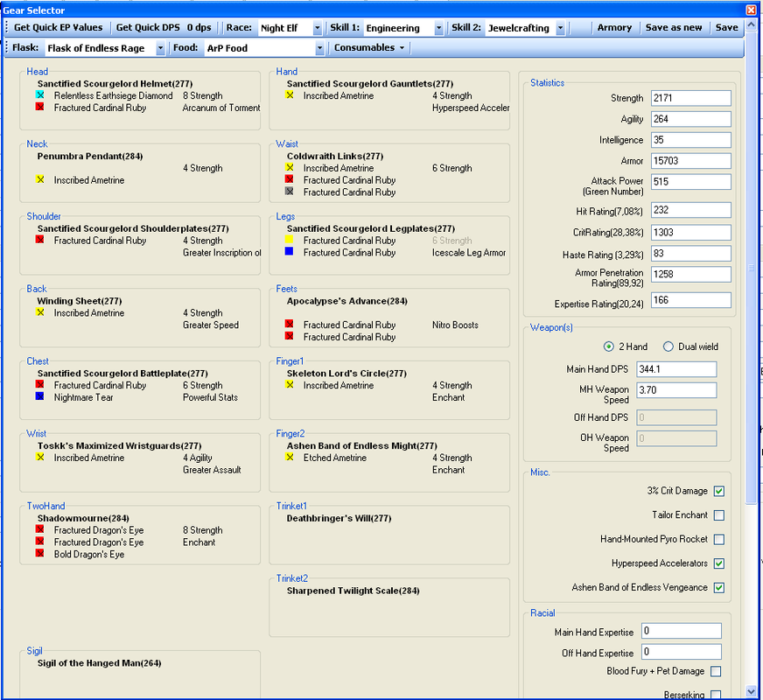Open the Food dropdown
Screen dimensions: 763x700
[319, 48]
